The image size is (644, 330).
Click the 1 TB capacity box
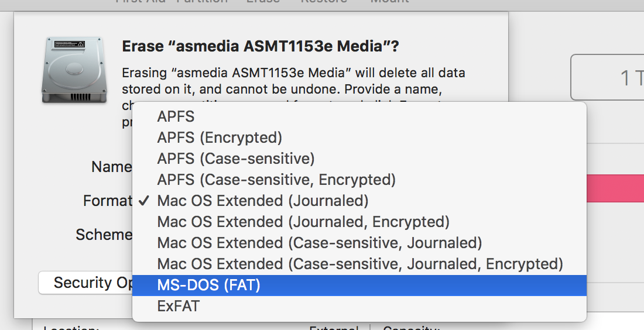[x=608, y=77]
